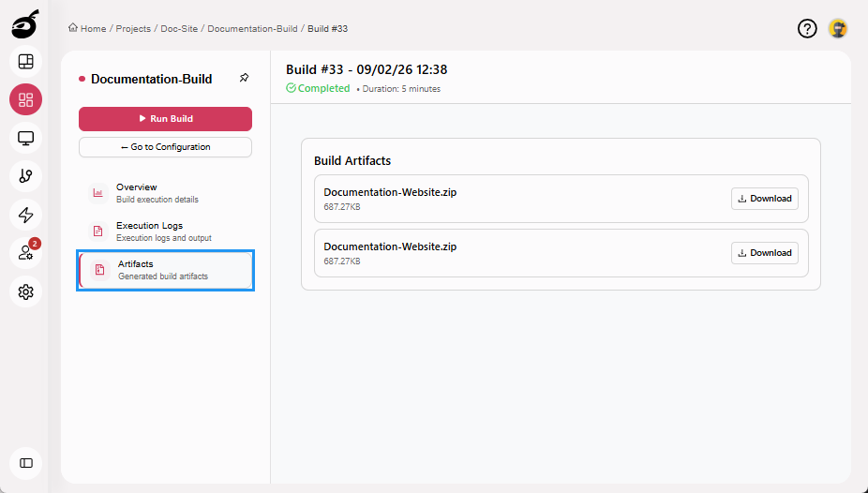Open the help question mark icon
This screenshot has height=493, width=868.
[x=807, y=28]
